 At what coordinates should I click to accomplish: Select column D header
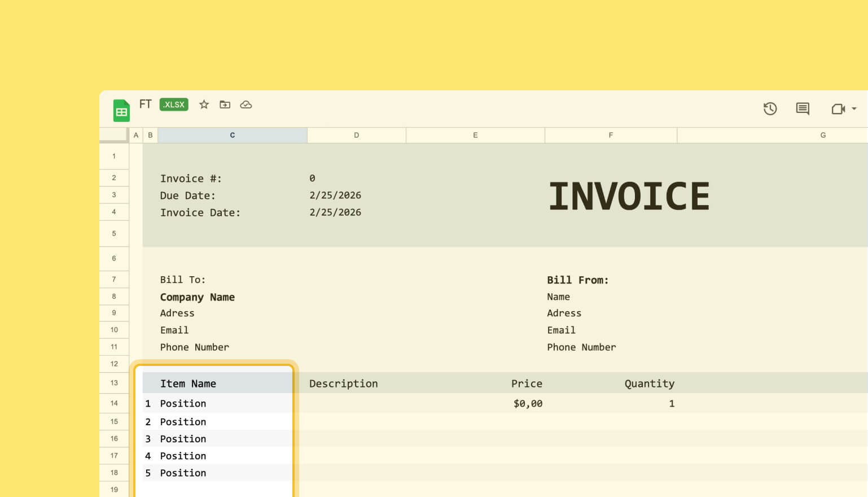coord(356,135)
